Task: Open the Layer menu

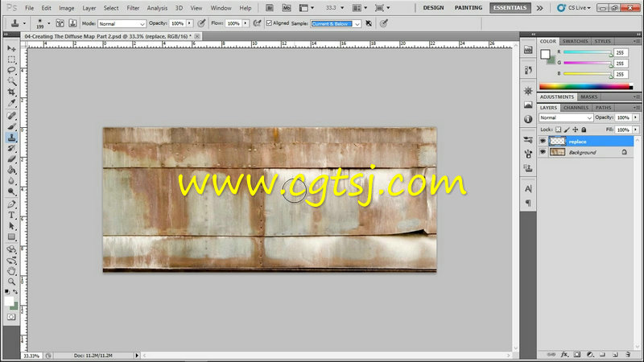Action: coord(89,8)
